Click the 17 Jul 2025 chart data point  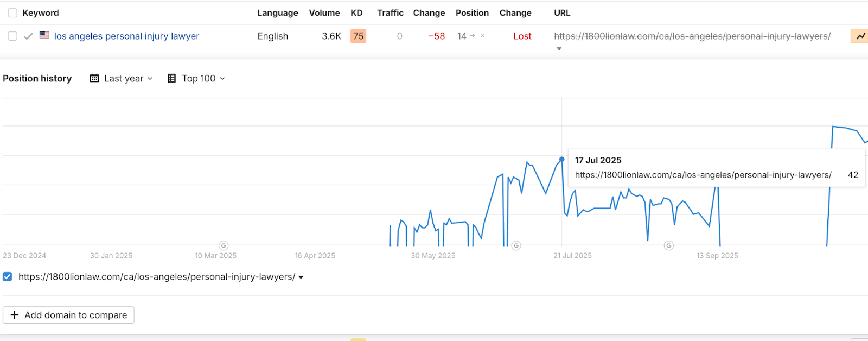click(x=562, y=159)
